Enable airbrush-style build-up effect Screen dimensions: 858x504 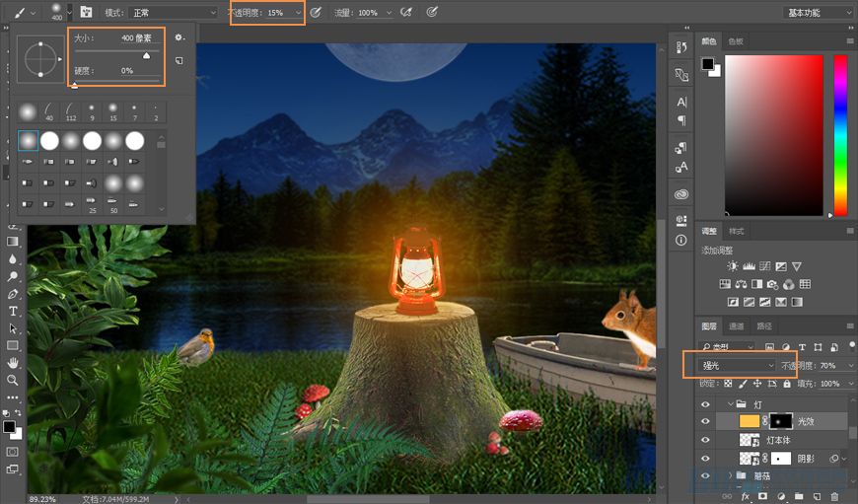(406, 12)
